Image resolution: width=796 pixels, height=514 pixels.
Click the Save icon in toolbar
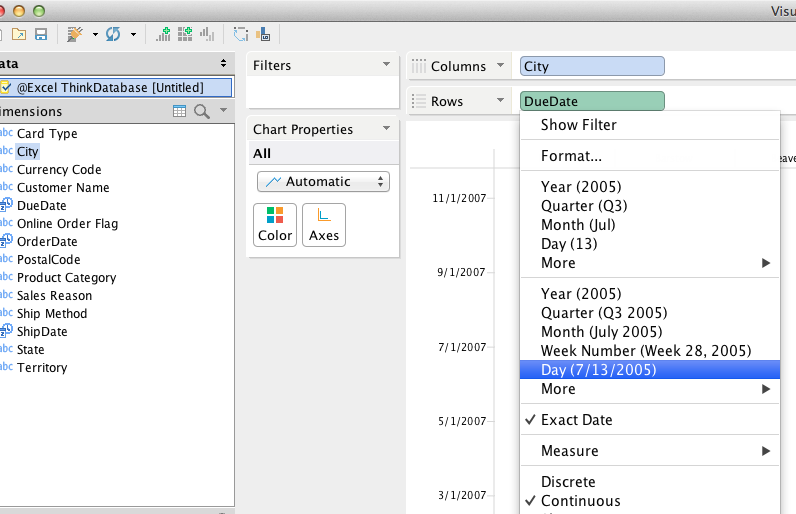pyautogui.click(x=41, y=34)
